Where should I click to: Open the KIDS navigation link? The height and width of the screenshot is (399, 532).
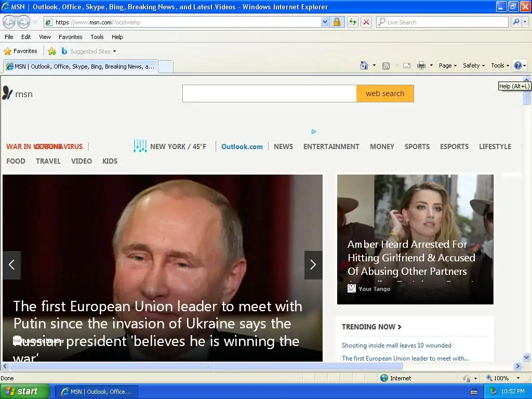pos(110,161)
